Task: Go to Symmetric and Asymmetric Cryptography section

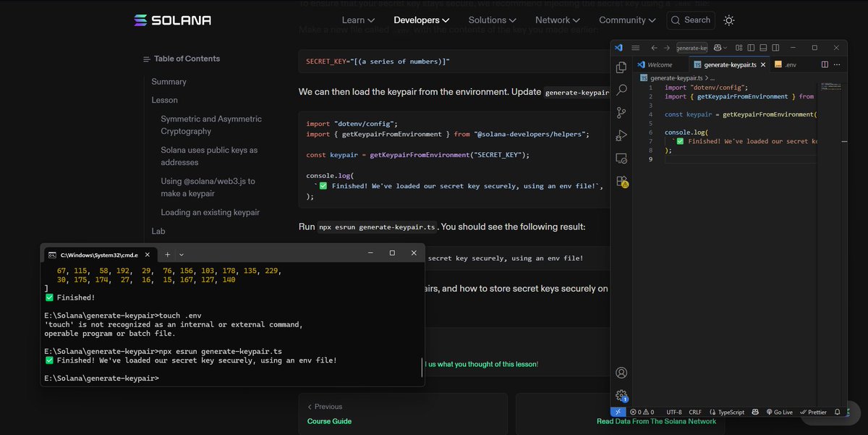Action: [x=211, y=124]
